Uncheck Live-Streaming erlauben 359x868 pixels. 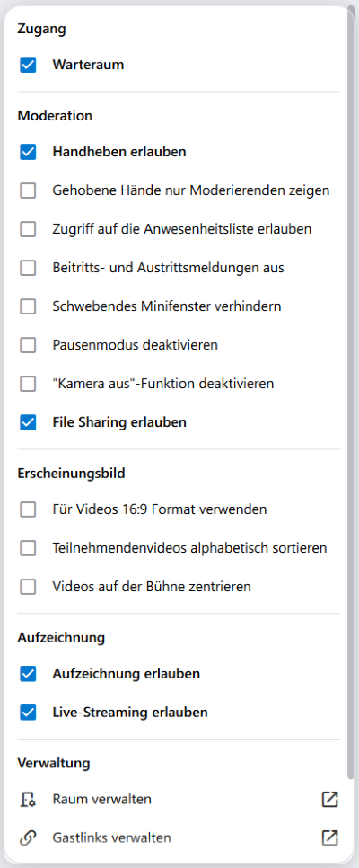28,713
